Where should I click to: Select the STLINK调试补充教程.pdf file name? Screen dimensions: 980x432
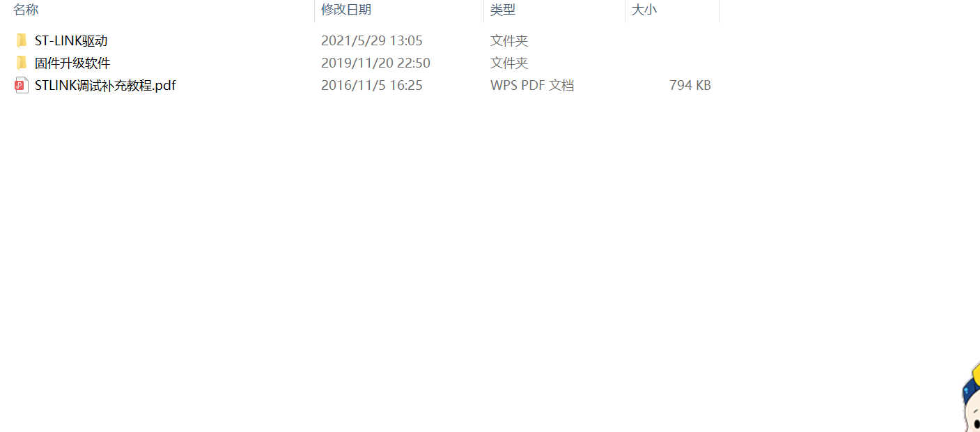[105, 85]
